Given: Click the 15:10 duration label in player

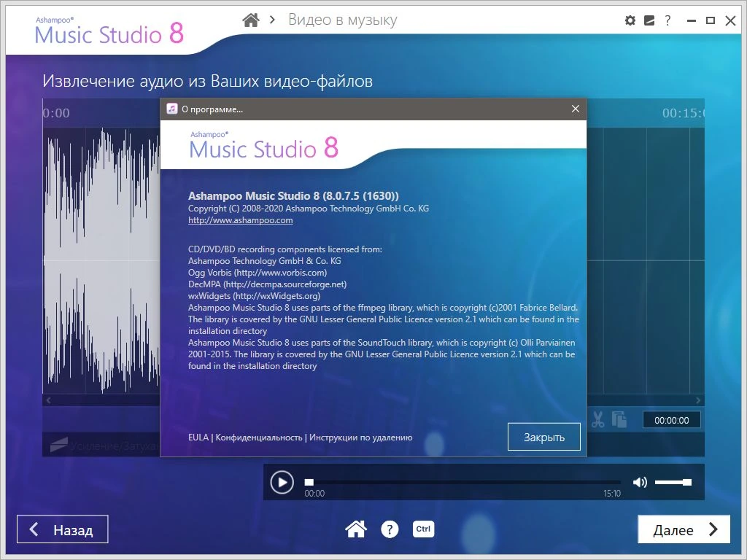Looking at the screenshot, I should click(612, 494).
